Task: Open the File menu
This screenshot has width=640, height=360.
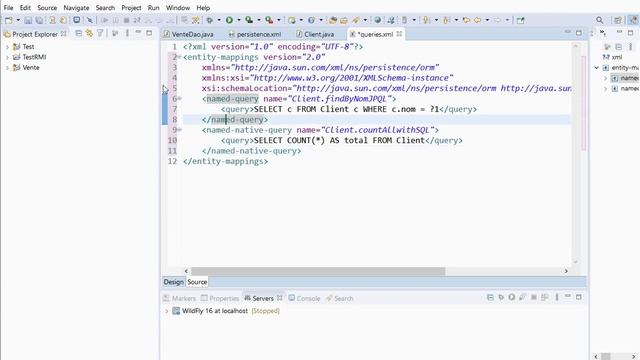Action: (x=8, y=8)
